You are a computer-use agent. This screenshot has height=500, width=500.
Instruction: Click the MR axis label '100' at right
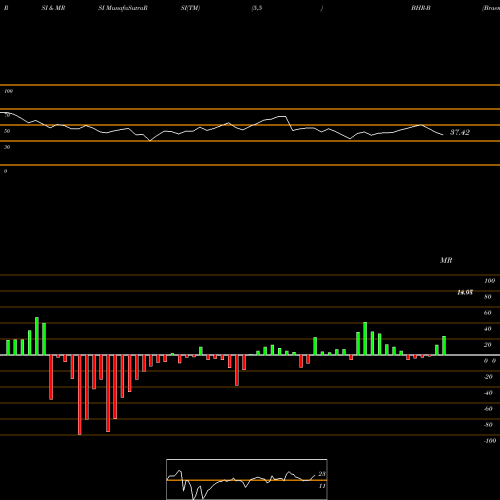click(x=489, y=281)
